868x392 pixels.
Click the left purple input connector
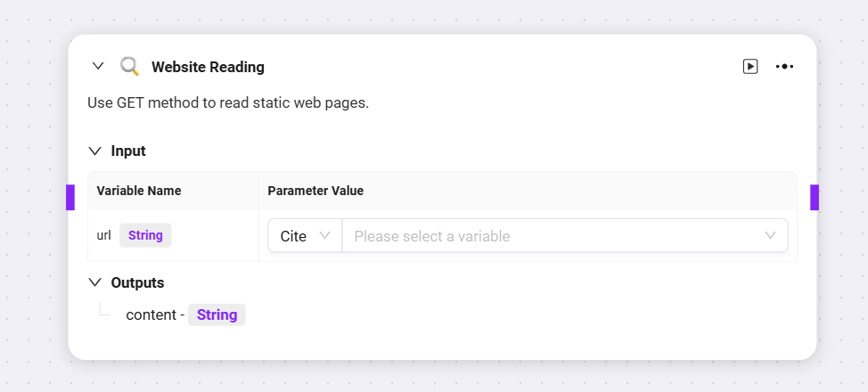point(70,197)
